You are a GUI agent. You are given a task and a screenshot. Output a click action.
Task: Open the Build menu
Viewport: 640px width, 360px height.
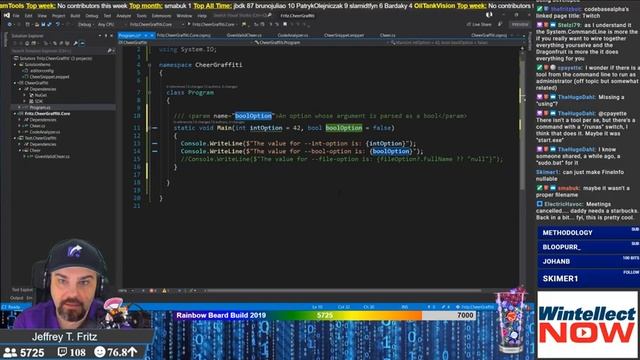coord(75,16)
